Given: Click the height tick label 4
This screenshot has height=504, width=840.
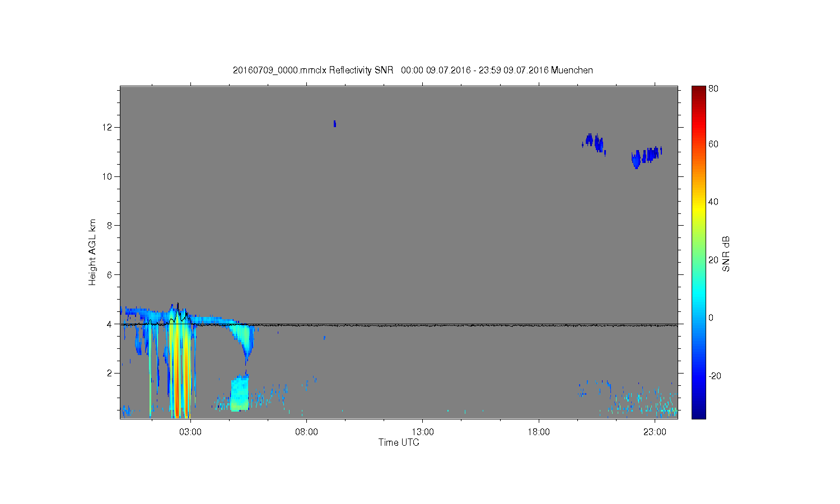Looking at the screenshot, I should click(110, 324).
